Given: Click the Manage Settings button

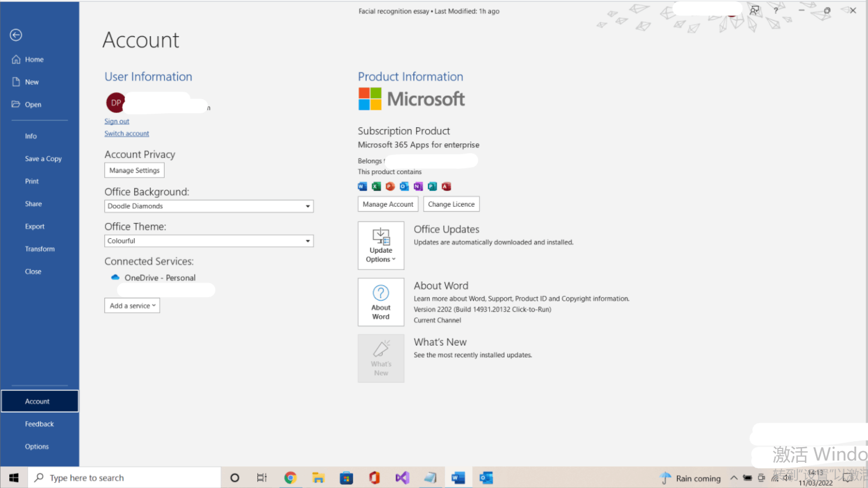Looking at the screenshot, I should (134, 170).
